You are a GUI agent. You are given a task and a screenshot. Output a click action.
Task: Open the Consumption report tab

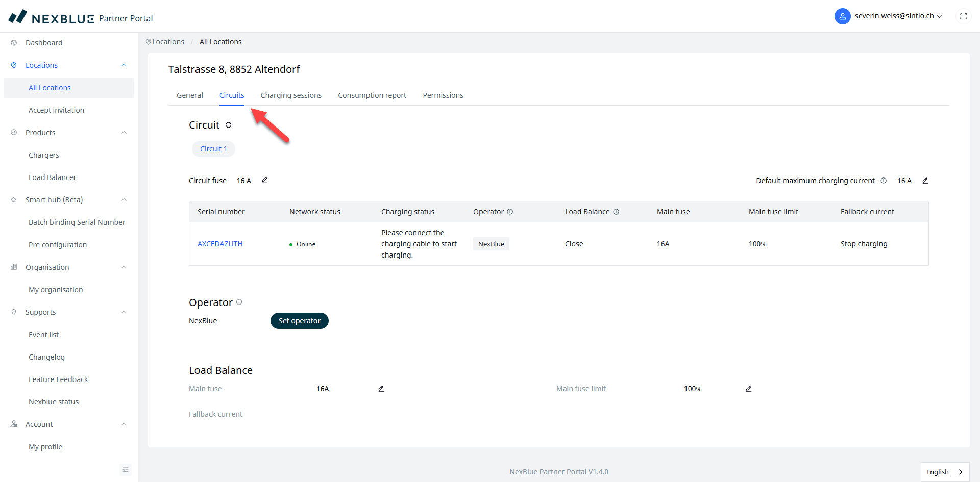coord(372,95)
